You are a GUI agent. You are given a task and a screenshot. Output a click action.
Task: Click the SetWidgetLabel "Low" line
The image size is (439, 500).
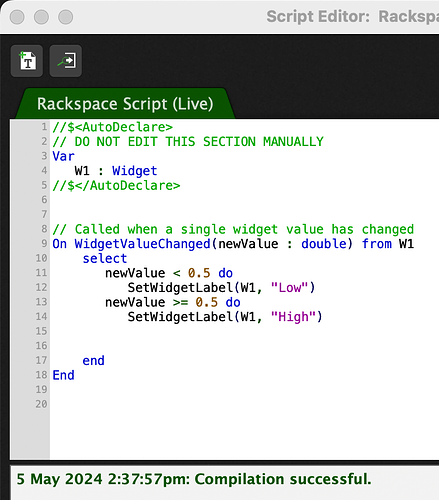click(221, 287)
